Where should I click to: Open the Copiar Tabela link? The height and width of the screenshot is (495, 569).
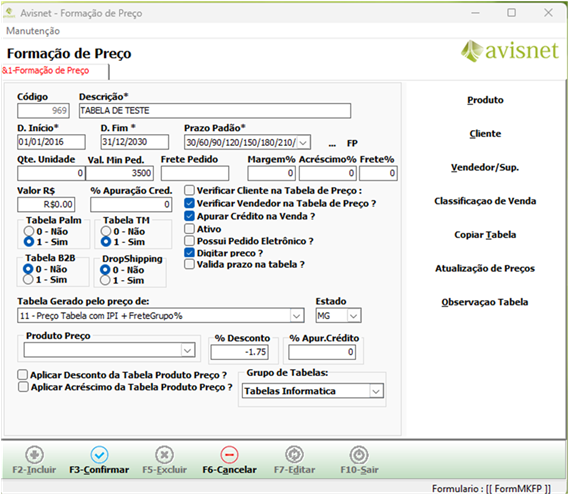pos(485,234)
